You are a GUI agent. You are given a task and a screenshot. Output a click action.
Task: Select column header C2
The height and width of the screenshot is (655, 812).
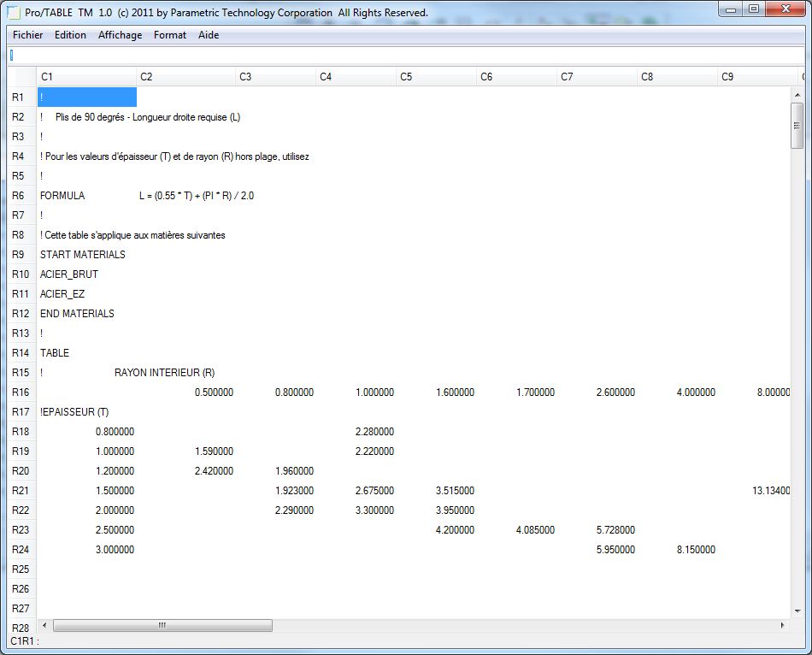point(186,77)
